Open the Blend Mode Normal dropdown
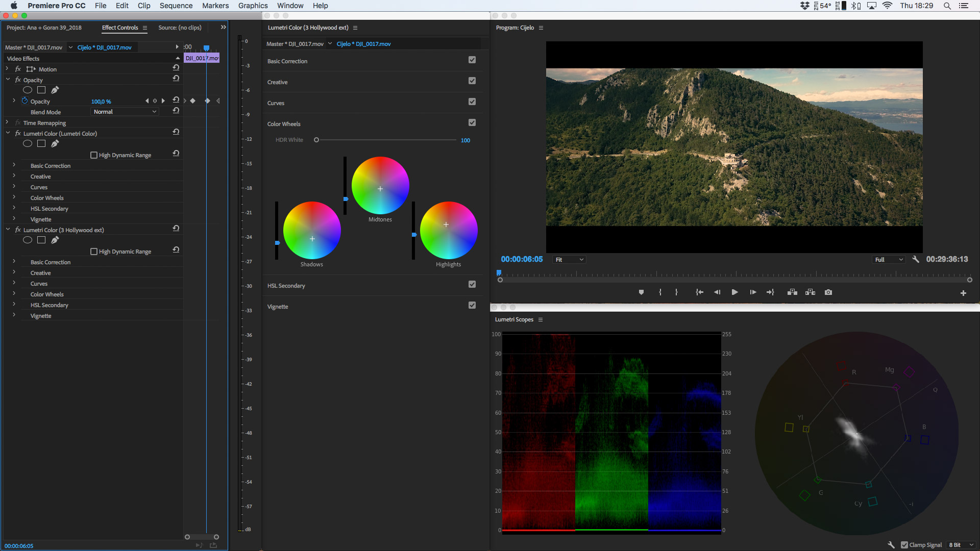Viewport: 980px width, 551px height. pyautogui.click(x=125, y=112)
